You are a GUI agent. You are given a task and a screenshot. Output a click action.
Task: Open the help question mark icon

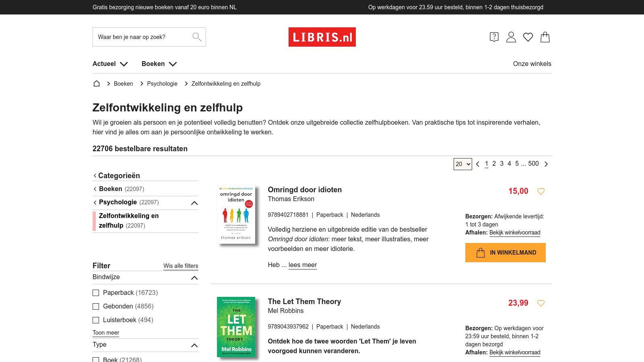(x=494, y=37)
